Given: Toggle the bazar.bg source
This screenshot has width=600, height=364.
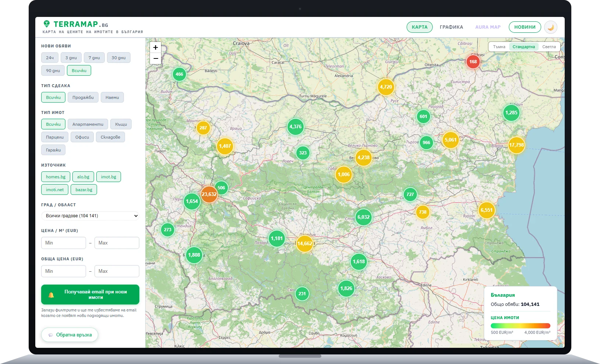Looking at the screenshot, I should point(84,190).
